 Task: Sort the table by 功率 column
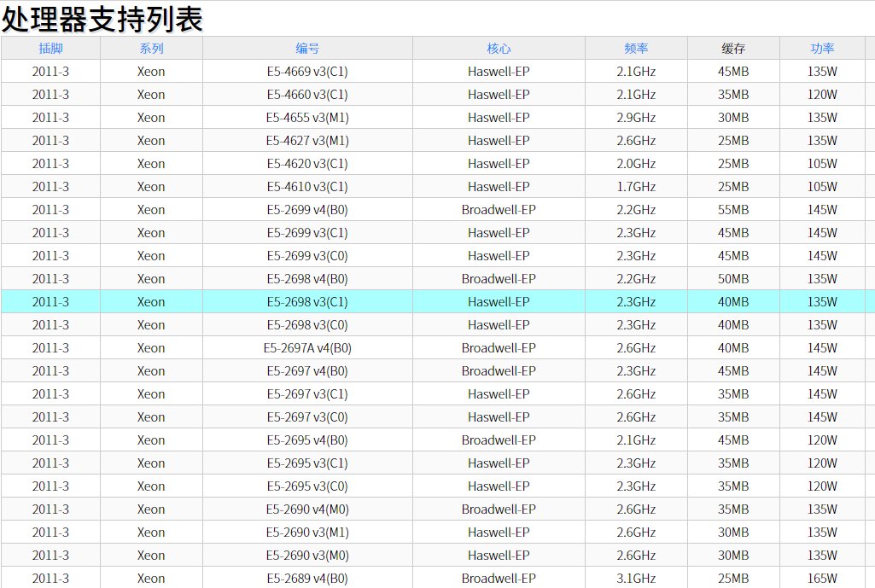(x=821, y=48)
